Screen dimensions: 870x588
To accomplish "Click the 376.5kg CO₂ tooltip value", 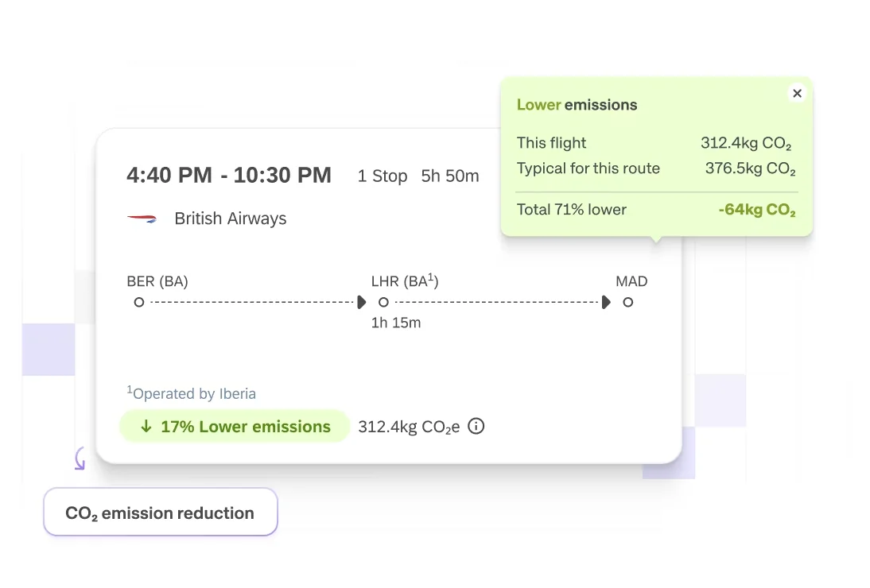I will [x=751, y=169].
